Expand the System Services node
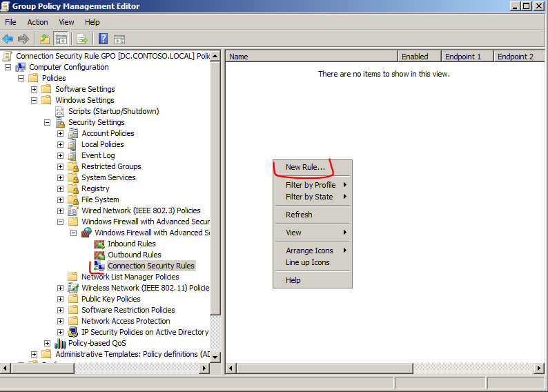This screenshot has height=392, width=548. coord(61,178)
